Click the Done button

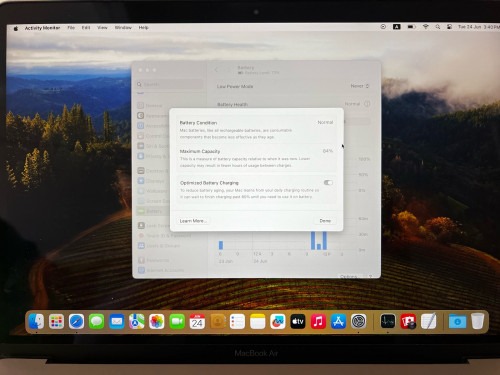pos(325,221)
